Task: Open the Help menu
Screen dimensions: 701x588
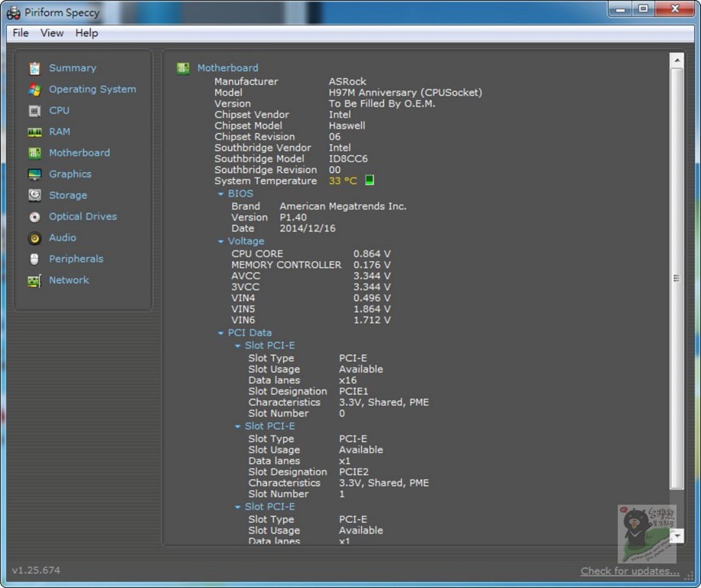Action: (86, 33)
